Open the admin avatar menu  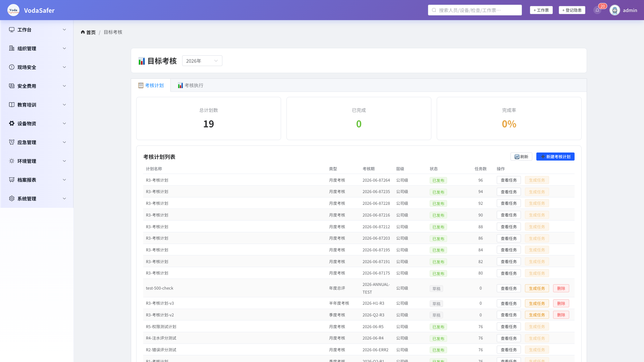coord(615,10)
